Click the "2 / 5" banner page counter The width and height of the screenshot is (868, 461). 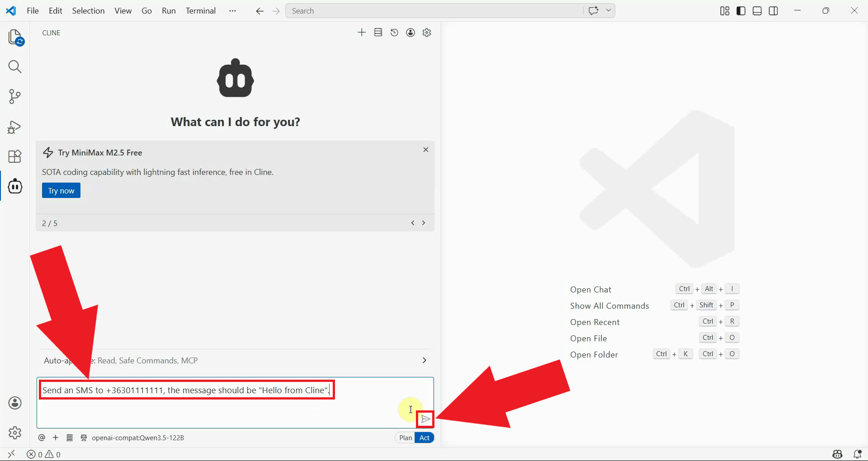click(50, 223)
